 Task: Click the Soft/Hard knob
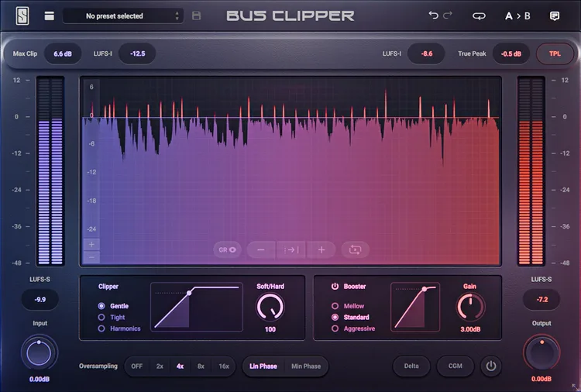pyautogui.click(x=270, y=307)
